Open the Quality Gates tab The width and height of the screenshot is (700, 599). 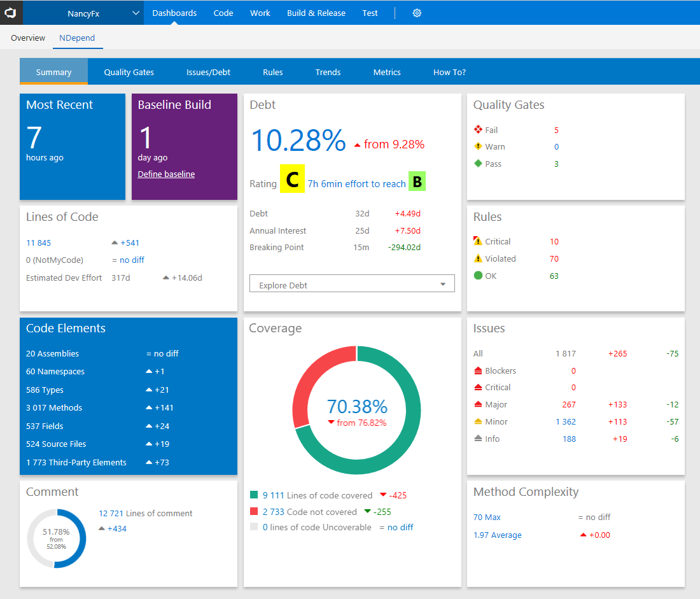pos(129,72)
